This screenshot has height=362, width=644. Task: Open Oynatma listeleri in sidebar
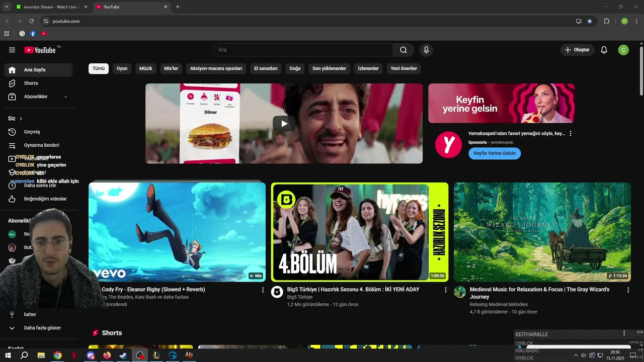[x=38, y=145]
